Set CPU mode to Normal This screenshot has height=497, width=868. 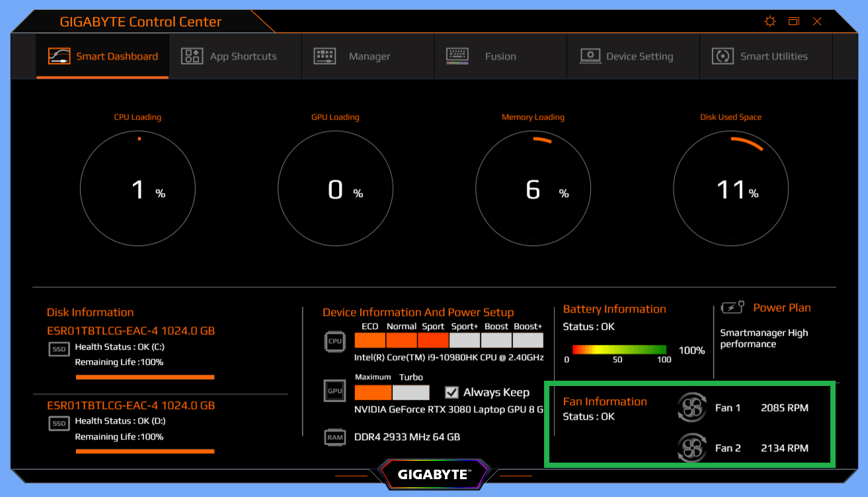[x=402, y=340]
